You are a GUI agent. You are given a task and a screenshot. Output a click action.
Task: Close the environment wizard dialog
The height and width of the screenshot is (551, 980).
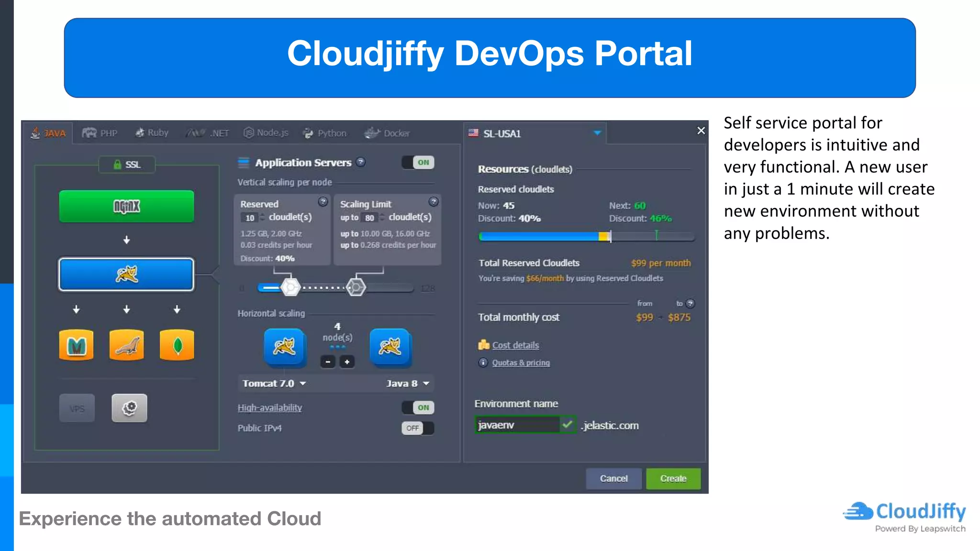tap(701, 131)
